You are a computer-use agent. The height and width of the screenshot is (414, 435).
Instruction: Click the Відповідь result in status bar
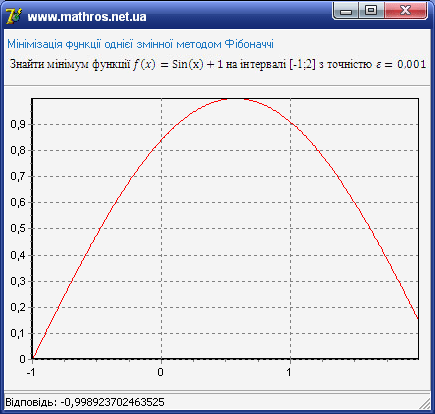[85, 402]
